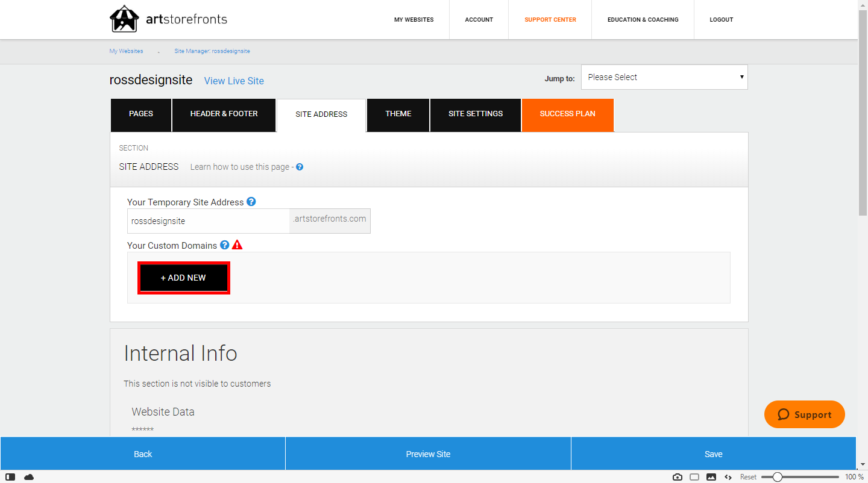Image resolution: width=868 pixels, height=483 pixels.
Task: Click Site Manager: rossdesignsite breadcrumb
Action: [212, 51]
